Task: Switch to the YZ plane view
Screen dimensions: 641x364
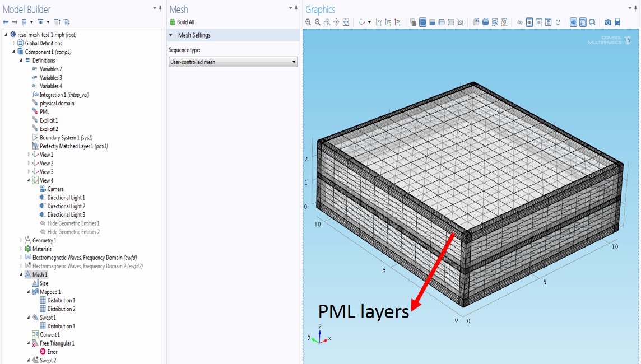Action: click(x=388, y=22)
